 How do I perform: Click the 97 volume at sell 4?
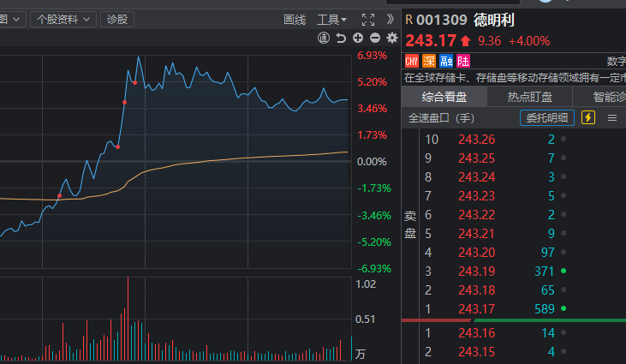[x=548, y=253]
